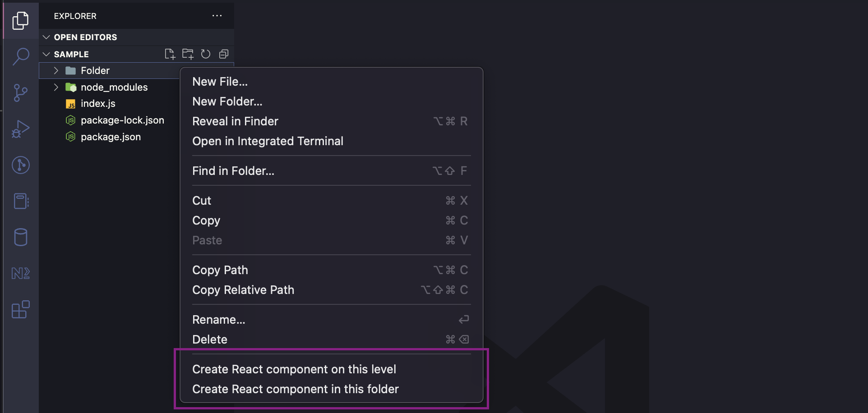The height and width of the screenshot is (413, 868).
Task: Click the EXPLORER panel title
Action: [x=75, y=16]
